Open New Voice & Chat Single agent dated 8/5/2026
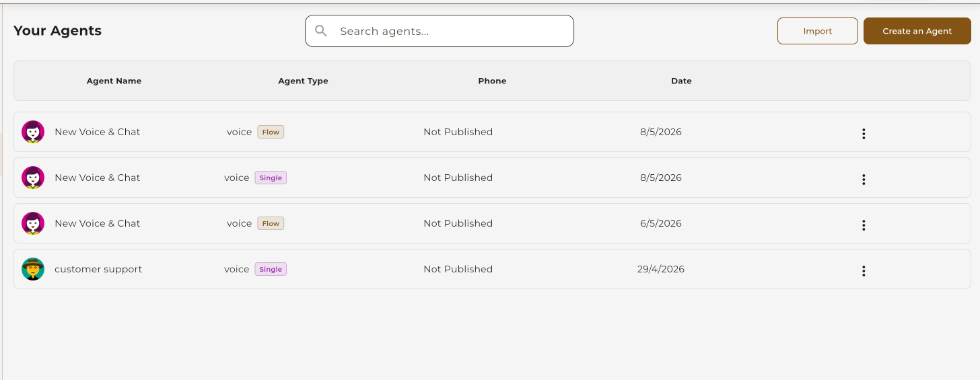This screenshot has height=380, width=980. (98, 178)
